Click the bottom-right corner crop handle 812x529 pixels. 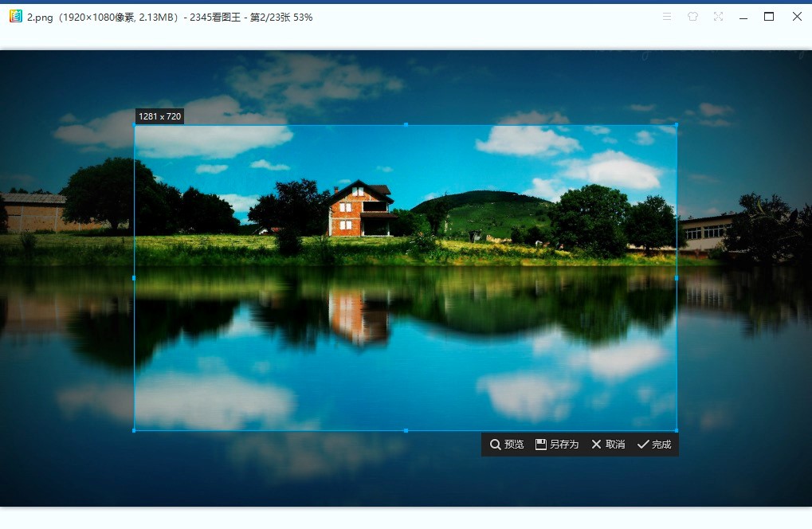pos(677,430)
